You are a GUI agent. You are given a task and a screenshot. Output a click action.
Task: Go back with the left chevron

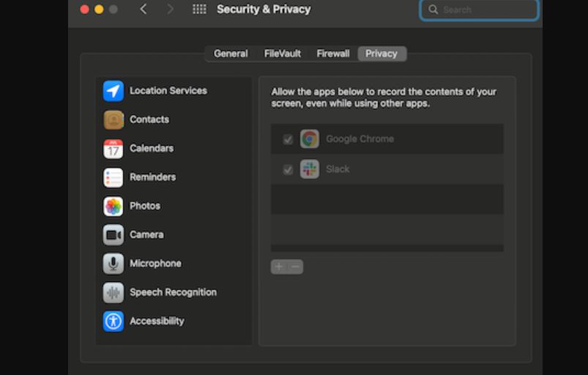144,10
